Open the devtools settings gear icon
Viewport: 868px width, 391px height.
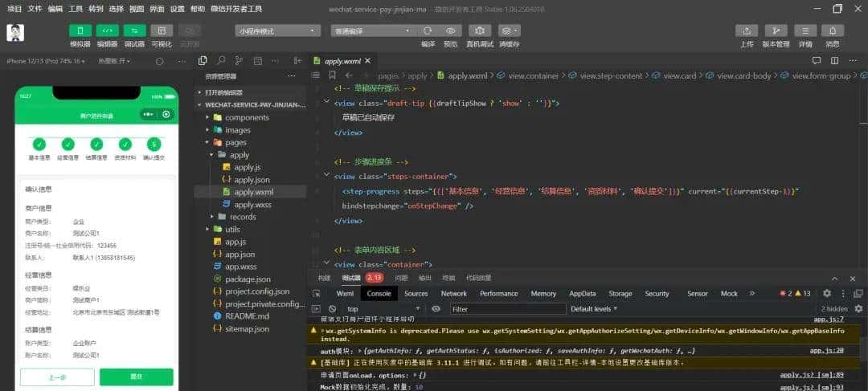tap(826, 293)
